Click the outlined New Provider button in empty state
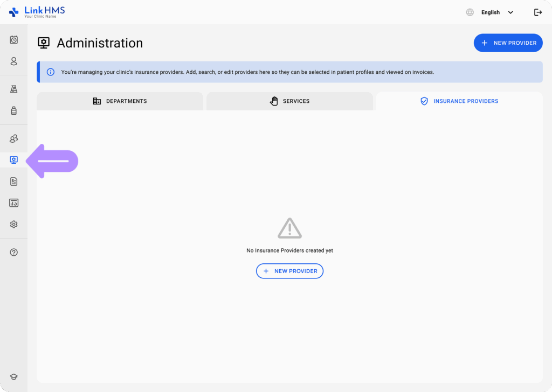Image resolution: width=552 pixels, height=392 pixels. pos(289,271)
